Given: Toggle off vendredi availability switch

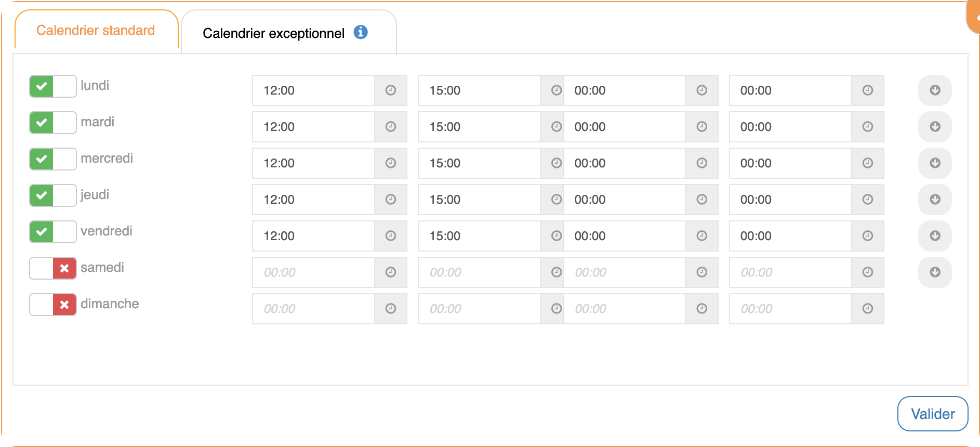Looking at the screenshot, I should click(x=52, y=232).
